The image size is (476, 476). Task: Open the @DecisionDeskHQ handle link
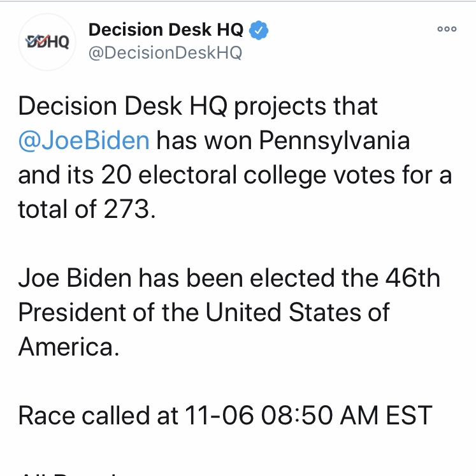coord(164,53)
